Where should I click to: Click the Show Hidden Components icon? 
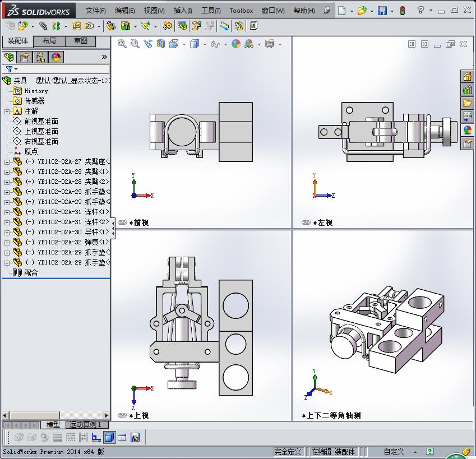111,26
